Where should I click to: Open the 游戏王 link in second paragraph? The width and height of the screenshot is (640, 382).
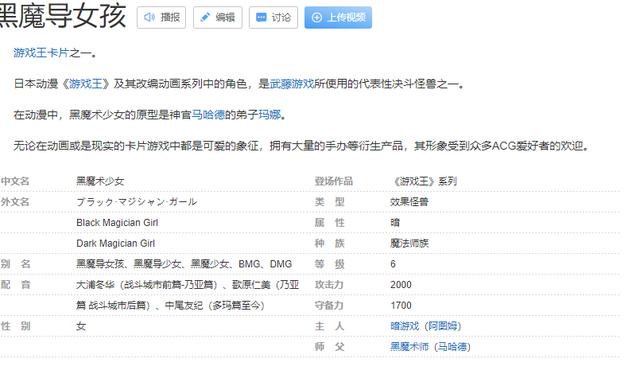click(x=86, y=84)
